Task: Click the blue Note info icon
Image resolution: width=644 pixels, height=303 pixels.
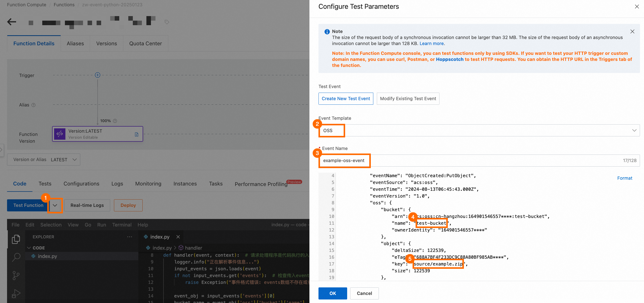Action: (x=327, y=32)
